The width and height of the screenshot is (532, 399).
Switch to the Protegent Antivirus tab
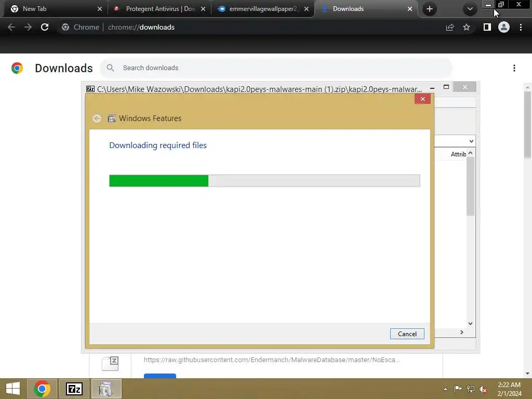pyautogui.click(x=159, y=9)
